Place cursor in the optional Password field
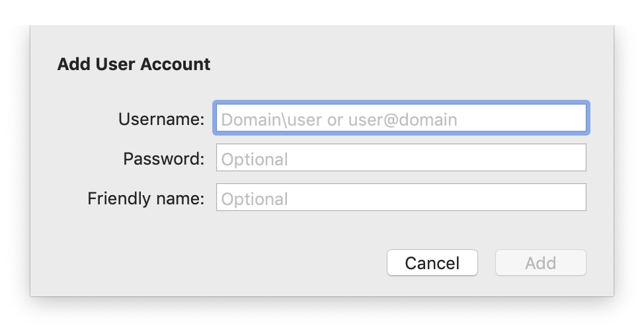The height and width of the screenshot is (332, 644). [401, 158]
